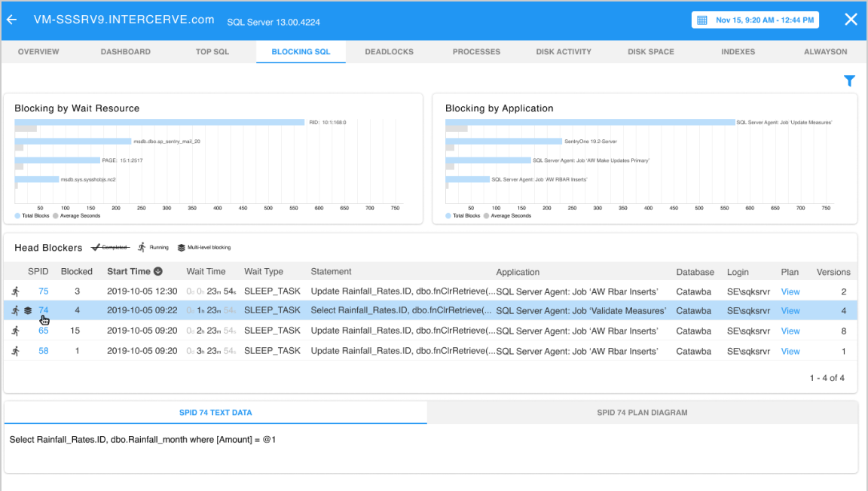The height and width of the screenshot is (491, 868).
Task: Click running icon for SPID 58 row
Action: pos(15,351)
